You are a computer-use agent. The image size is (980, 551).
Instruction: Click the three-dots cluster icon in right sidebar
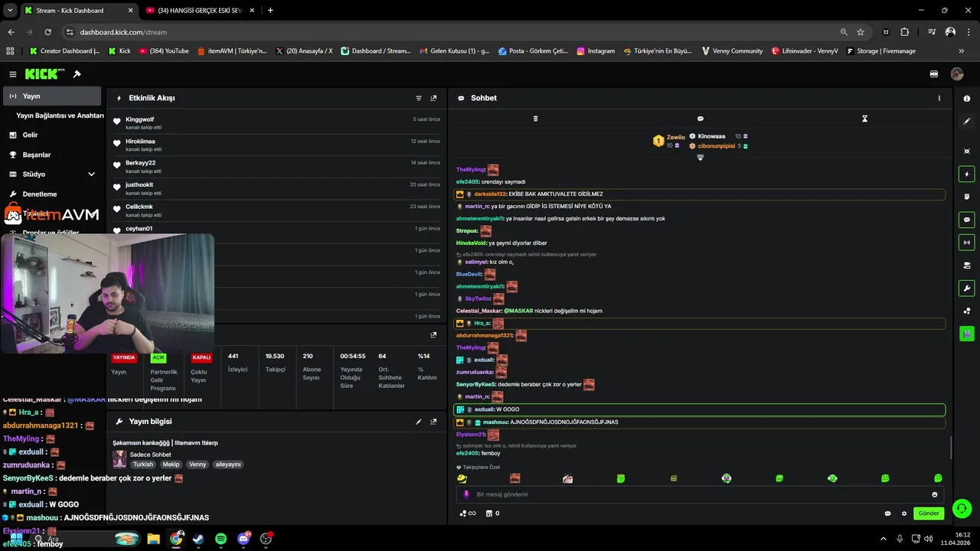pos(967,311)
